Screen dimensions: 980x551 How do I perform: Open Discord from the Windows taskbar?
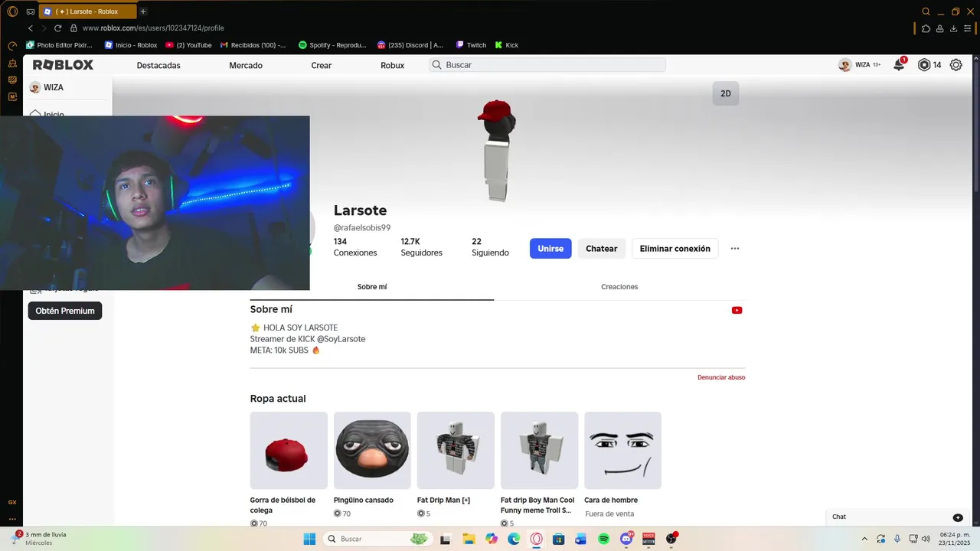(x=626, y=539)
